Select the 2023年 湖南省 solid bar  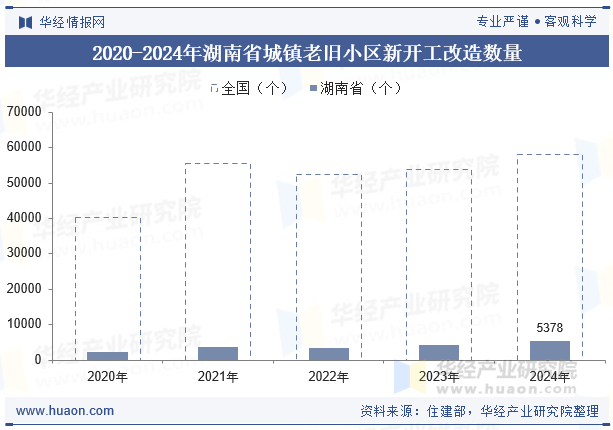tap(439, 353)
